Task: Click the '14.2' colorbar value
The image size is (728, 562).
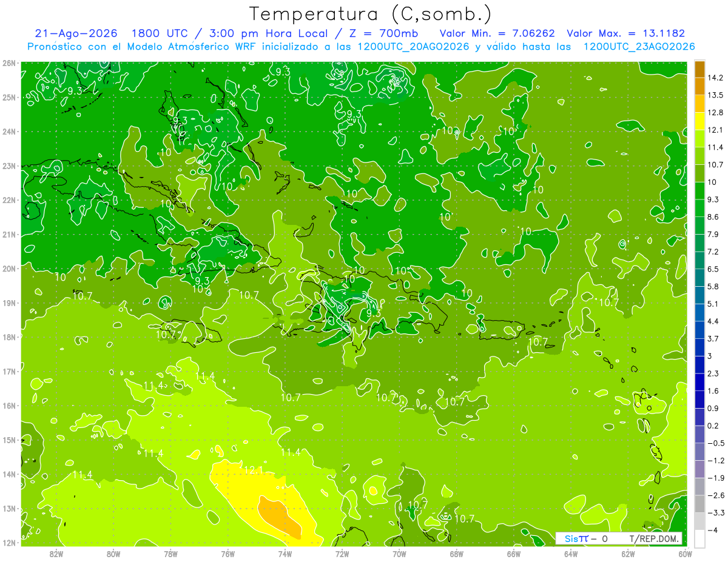Action: tap(715, 78)
